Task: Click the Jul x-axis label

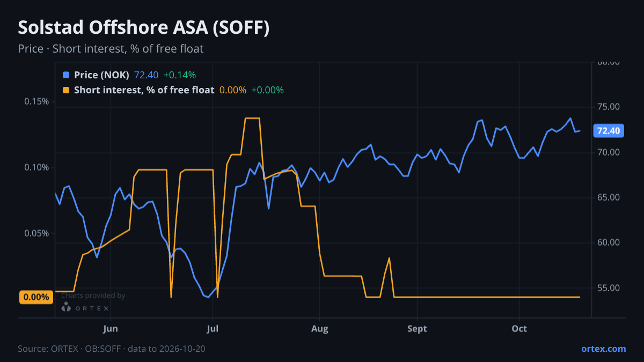Action: click(213, 328)
